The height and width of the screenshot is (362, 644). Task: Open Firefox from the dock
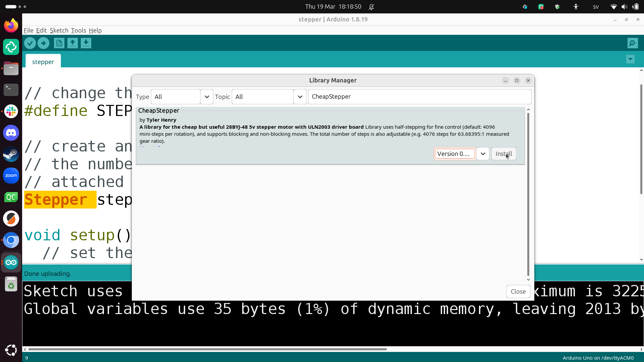[x=11, y=25]
